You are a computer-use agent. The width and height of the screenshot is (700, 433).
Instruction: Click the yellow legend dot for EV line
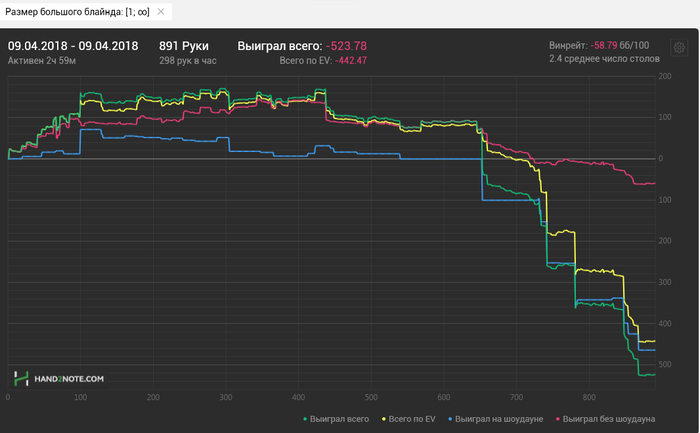pyautogui.click(x=383, y=419)
